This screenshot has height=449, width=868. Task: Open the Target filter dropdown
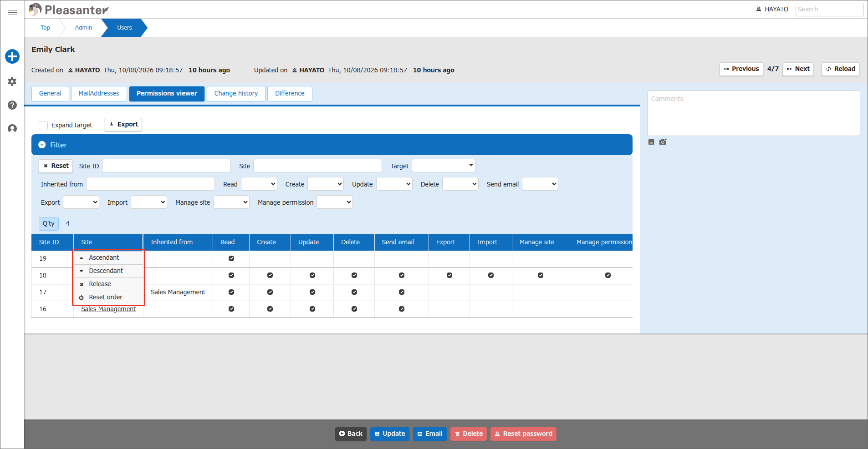(x=444, y=166)
